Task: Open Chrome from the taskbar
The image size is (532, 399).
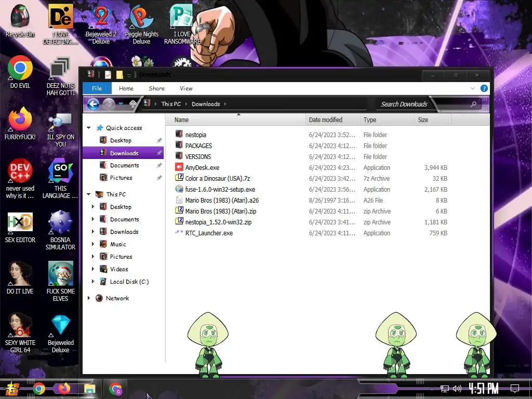Action: click(x=39, y=389)
